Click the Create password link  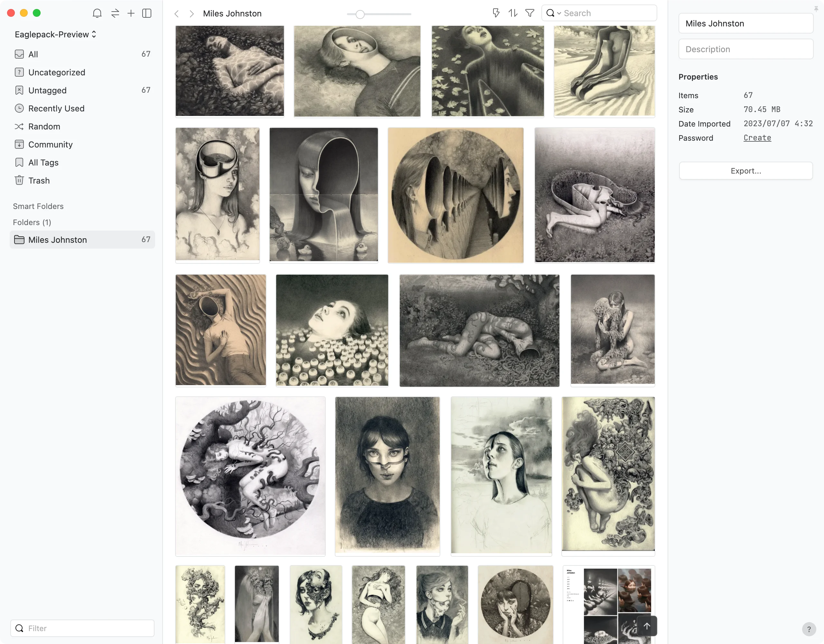coord(757,138)
